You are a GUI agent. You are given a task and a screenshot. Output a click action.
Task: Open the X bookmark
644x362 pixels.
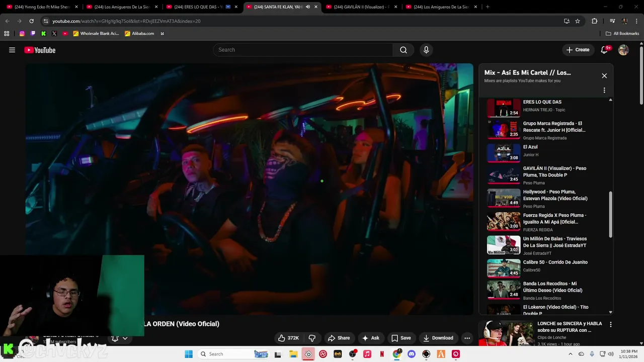(x=54, y=34)
